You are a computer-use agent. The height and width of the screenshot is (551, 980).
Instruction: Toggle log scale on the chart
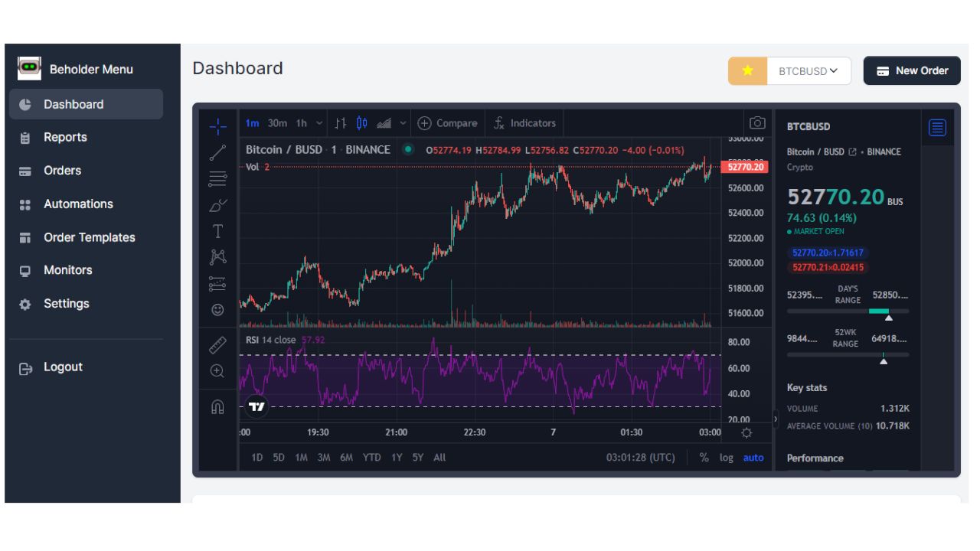coord(727,458)
